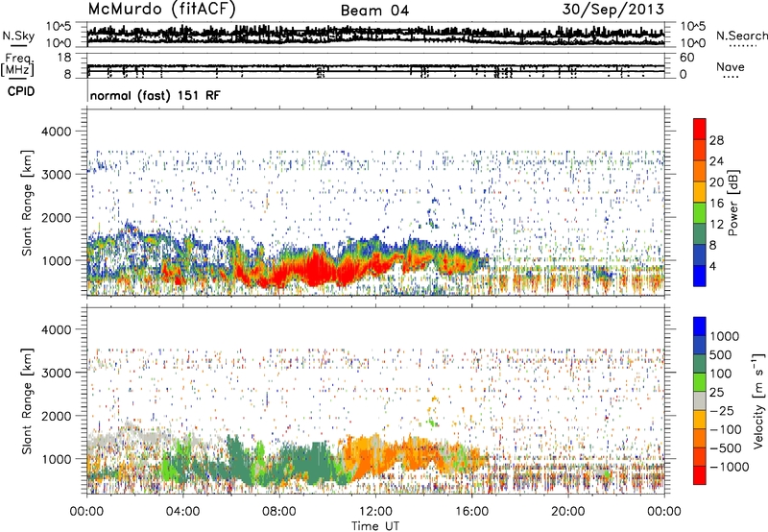Click the '3000' range tick in the power panel
Image resolution: width=768 pixels, height=532 pixels.
(57, 175)
